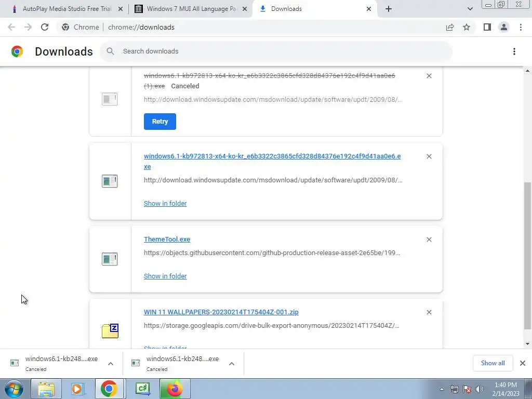Reload the downloads page

[45, 27]
